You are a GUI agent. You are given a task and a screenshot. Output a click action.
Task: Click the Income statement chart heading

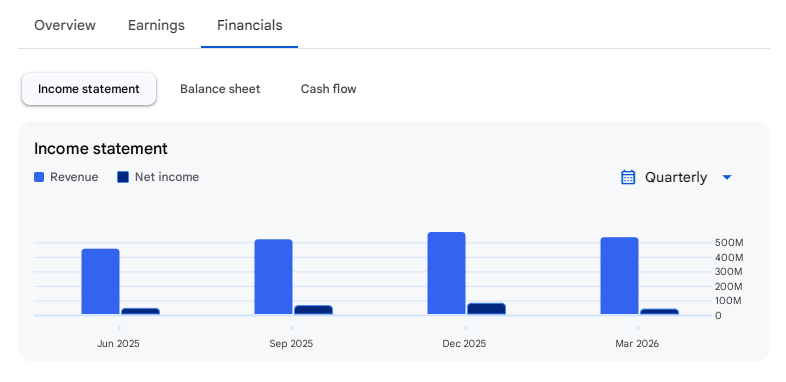click(x=101, y=149)
